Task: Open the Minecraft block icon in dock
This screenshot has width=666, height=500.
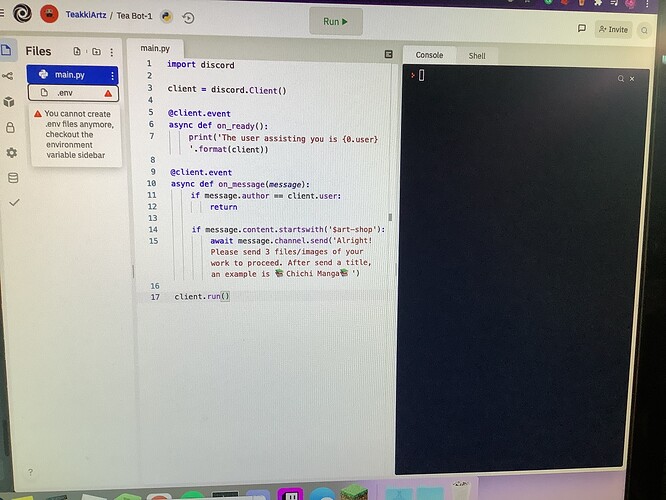Action: [354, 493]
